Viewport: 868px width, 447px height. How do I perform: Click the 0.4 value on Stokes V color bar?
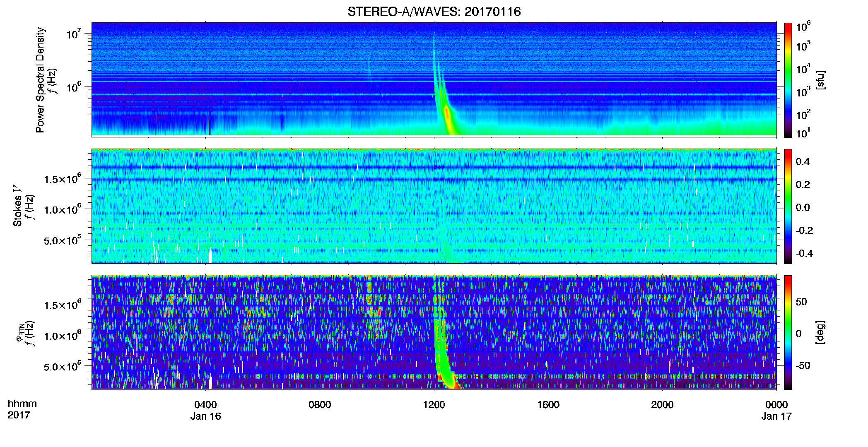[x=803, y=161]
